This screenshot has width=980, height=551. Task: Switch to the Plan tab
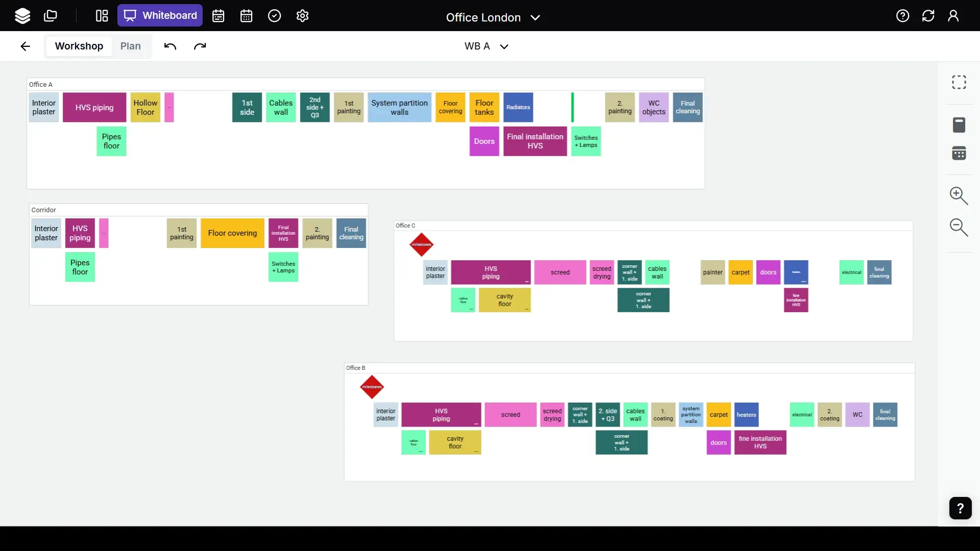point(131,46)
